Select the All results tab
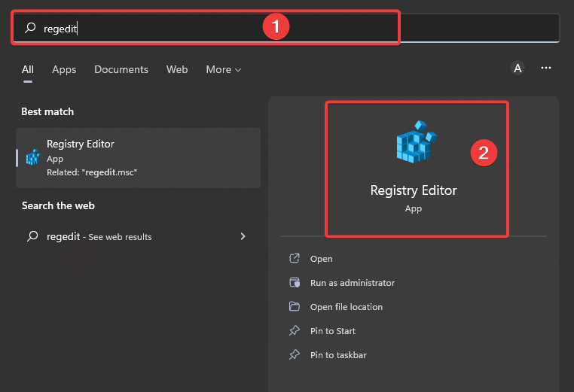Screen dimensions: 574x392 28,69
